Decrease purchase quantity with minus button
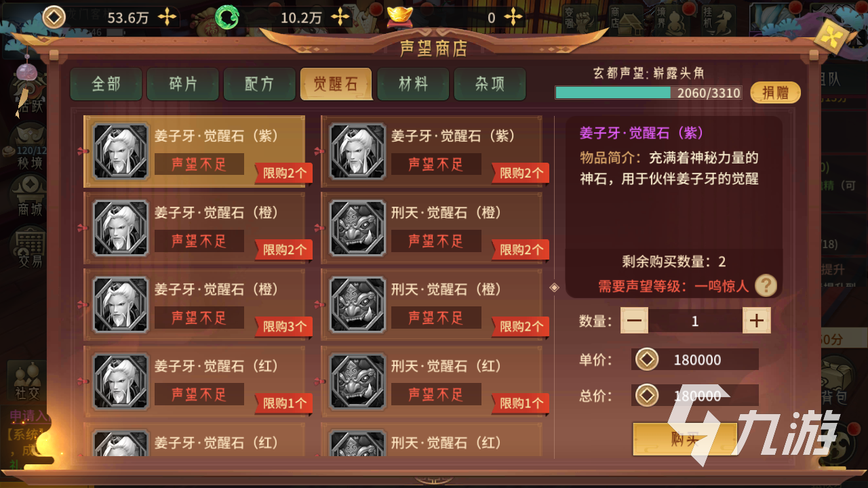This screenshot has width=868, height=488. coord(634,321)
